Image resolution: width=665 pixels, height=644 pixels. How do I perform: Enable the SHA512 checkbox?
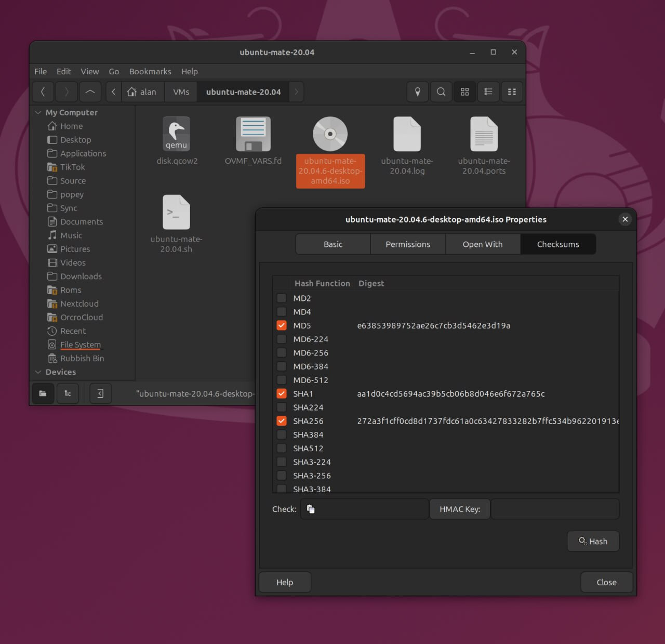click(282, 448)
